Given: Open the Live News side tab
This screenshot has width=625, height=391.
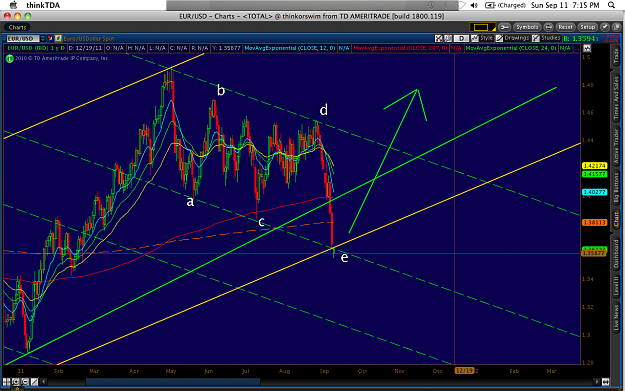Looking at the screenshot, I should [616, 318].
